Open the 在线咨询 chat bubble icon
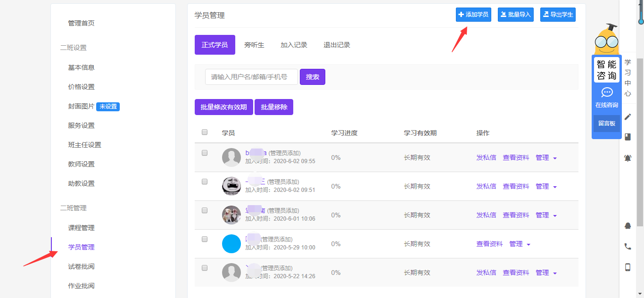Viewport: 644px width, 298px height. (x=607, y=92)
